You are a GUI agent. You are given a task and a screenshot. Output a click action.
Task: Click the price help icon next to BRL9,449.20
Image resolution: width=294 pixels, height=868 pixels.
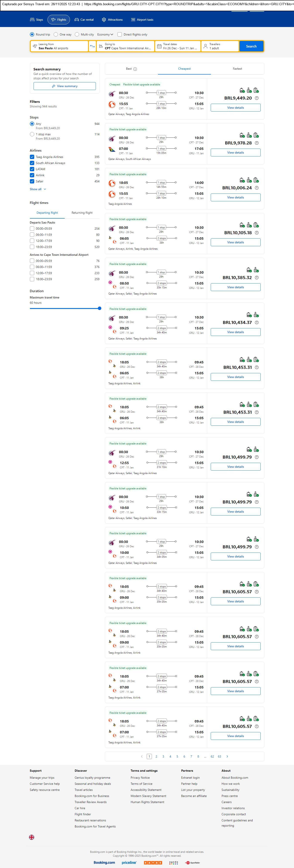point(257,98)
